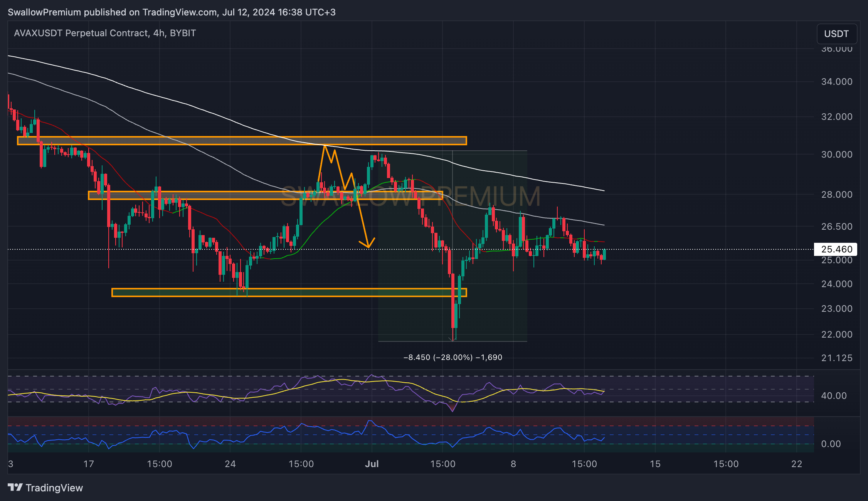Screen dimensions: 868x501
Task: Click the 8 date label on time axis
Action: point(513,464)
